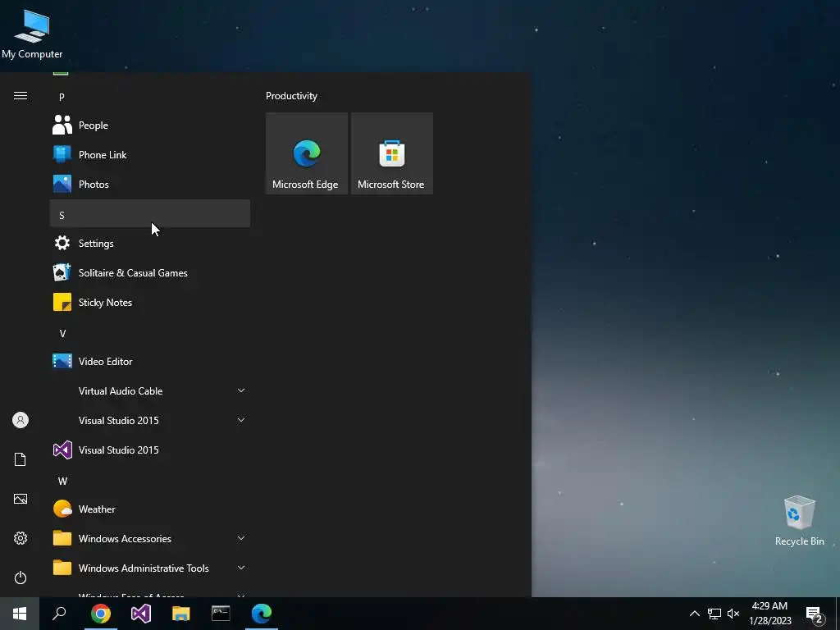Image resolution: width=840 pixels, height=630 pixels.
Task: Click muted volume icon in tray
Action: [x=733, y=614]
